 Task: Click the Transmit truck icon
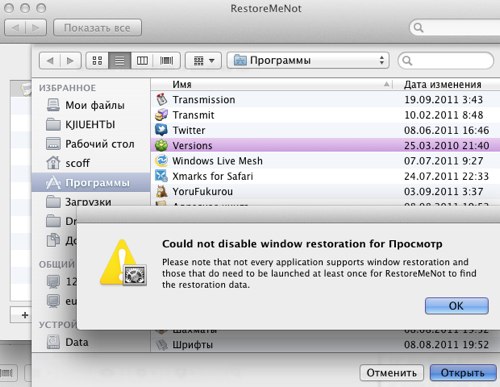coord(162,115)
